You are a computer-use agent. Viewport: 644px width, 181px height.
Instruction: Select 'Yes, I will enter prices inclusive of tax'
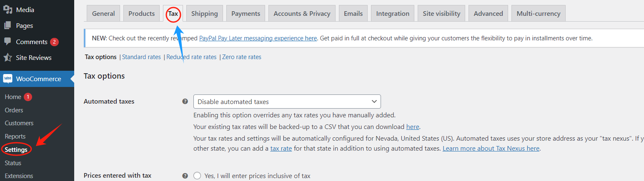coord(197,176)
